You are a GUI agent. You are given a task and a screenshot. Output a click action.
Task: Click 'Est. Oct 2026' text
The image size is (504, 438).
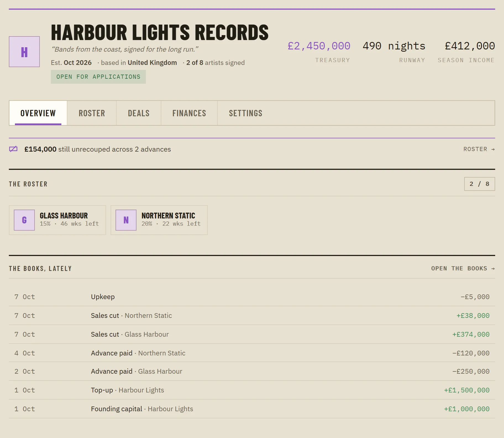[x=71, y=63]
